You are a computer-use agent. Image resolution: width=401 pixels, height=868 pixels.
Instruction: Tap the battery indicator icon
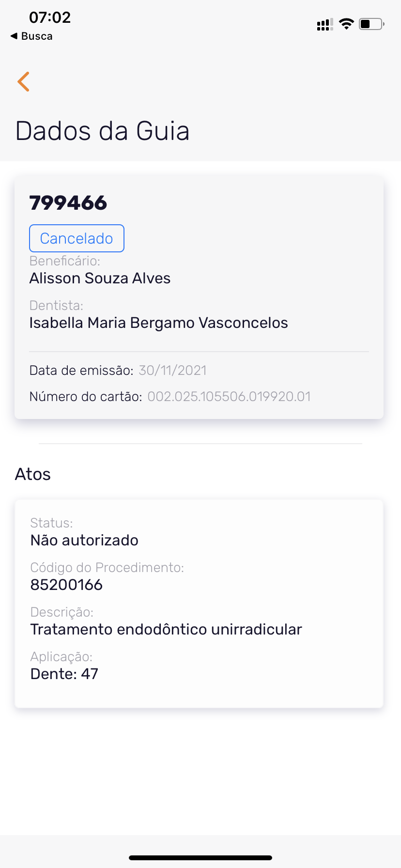371,24
